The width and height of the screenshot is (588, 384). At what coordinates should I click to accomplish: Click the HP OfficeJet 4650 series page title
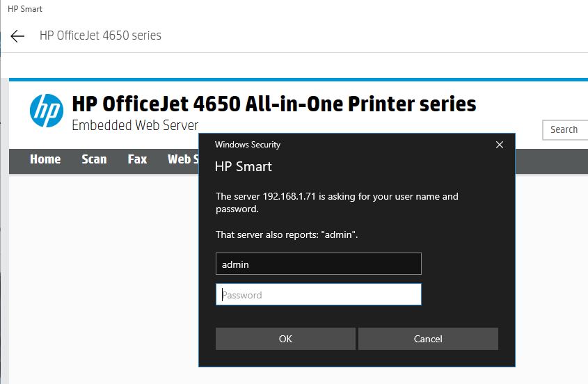(100, 35)
